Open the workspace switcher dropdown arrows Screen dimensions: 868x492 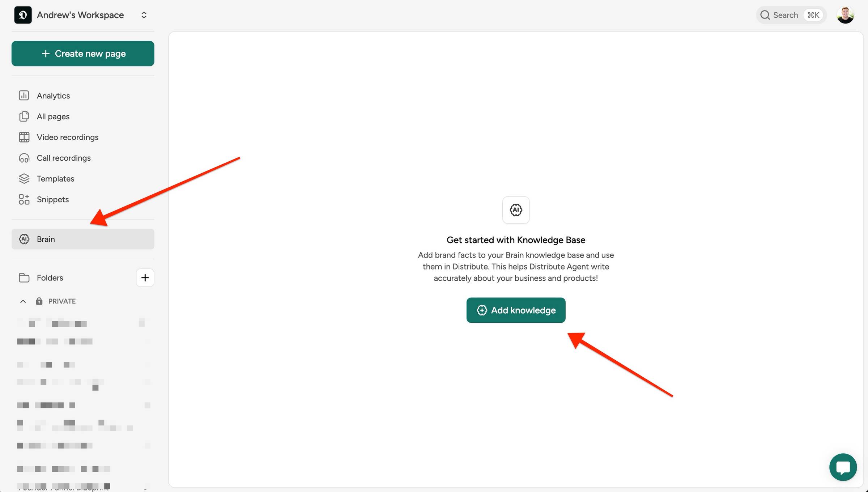click(144, 15)
